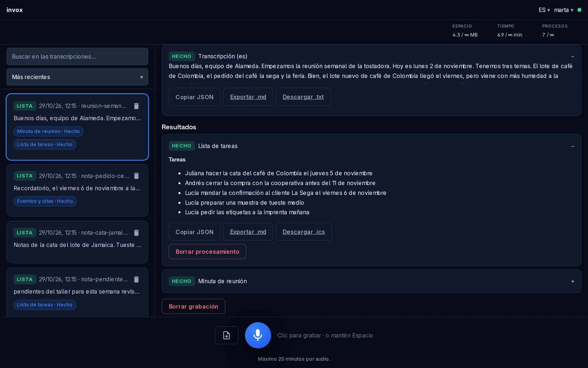Click trash icon on nota-cata-jamai card
Viewport: 588px width, 368px height.
[136, 233]
